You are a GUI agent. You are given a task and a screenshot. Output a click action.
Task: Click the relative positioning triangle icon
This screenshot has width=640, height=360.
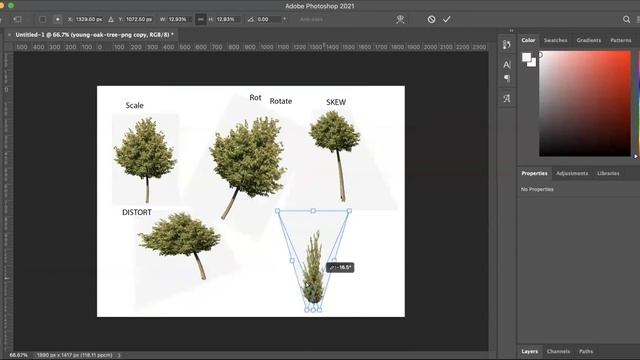pyautogui.click(x=111, y=19)
